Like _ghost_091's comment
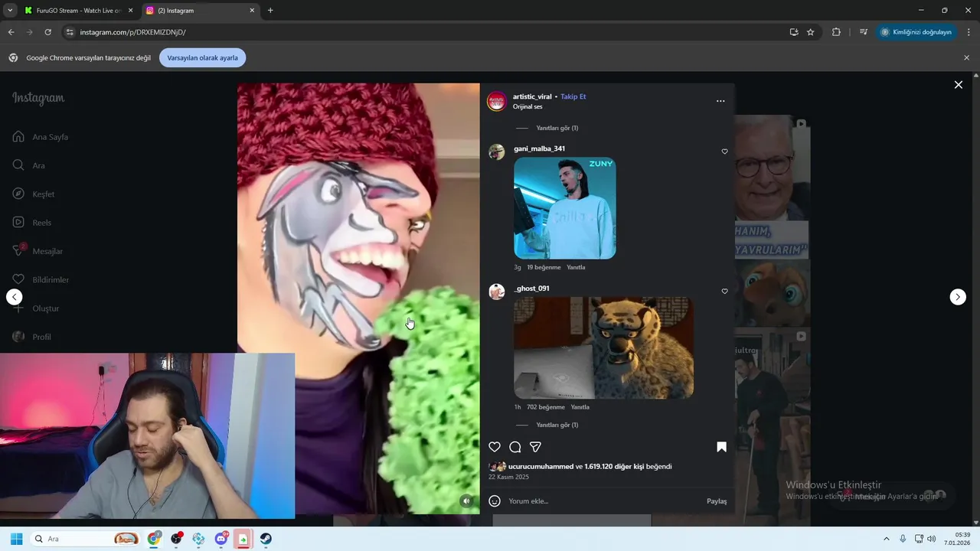The image size is (980, 551). click(724, 292)
